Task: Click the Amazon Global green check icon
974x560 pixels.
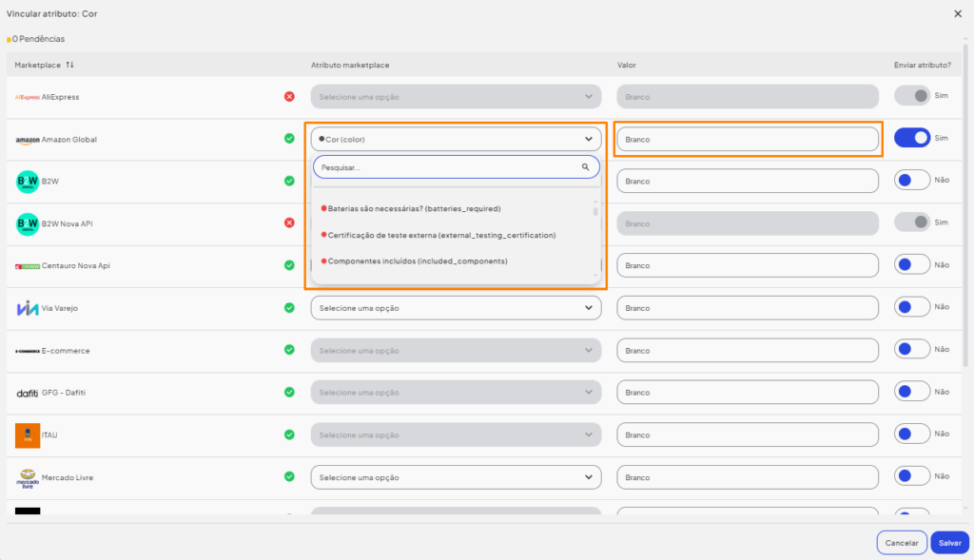Action: point(289,138)
